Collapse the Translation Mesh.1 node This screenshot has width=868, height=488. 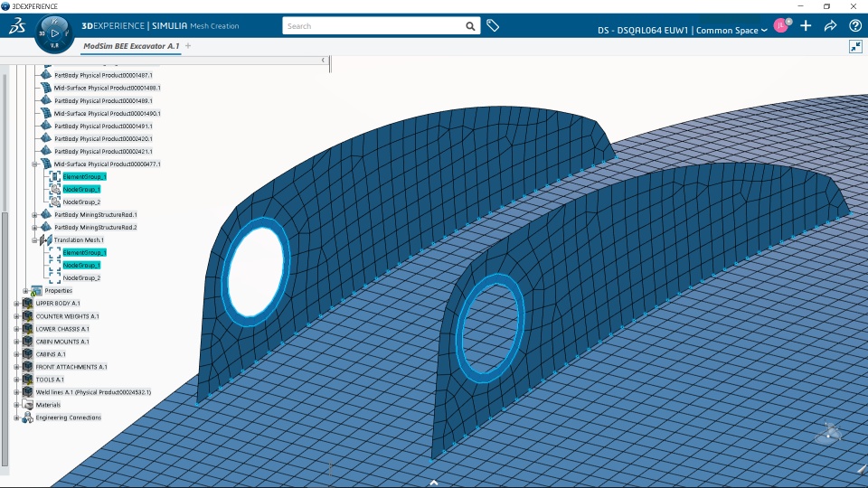pyautogui.click(x=35, y=240)
